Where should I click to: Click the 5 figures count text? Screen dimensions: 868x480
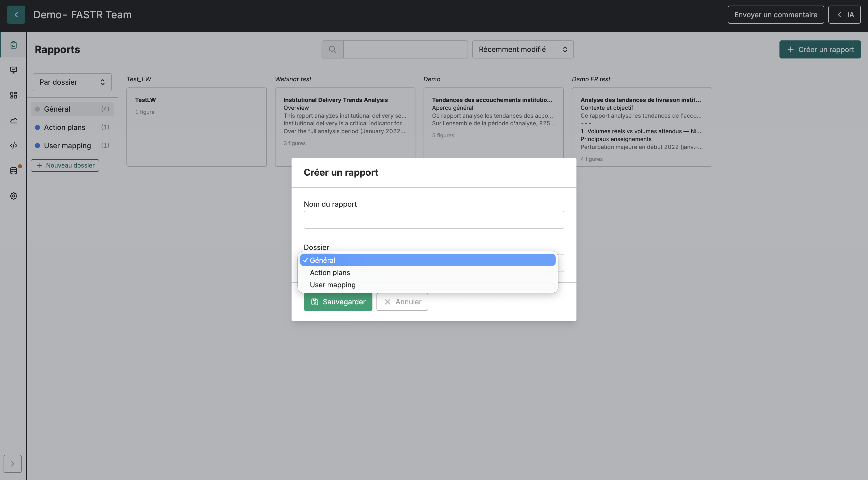(x=443, y=136)
